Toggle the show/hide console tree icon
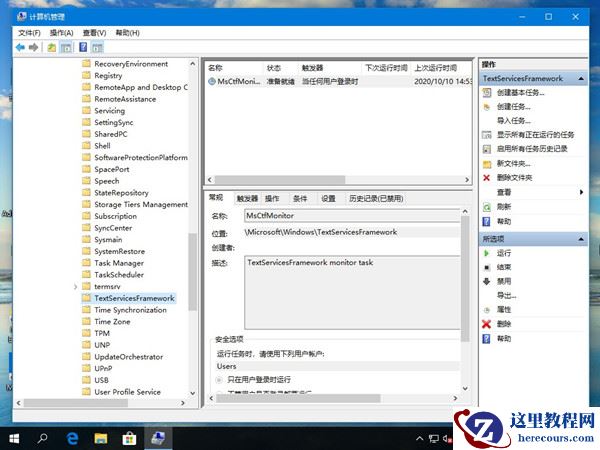This screenshot has height=450, width=600. (x=66, y=47)
